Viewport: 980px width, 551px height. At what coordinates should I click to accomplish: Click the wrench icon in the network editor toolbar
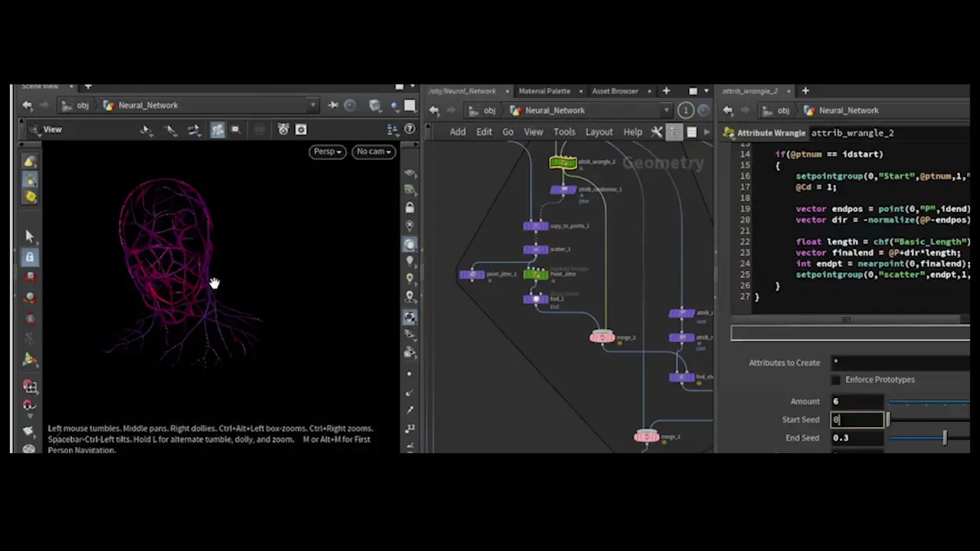(x=656, y=132)
